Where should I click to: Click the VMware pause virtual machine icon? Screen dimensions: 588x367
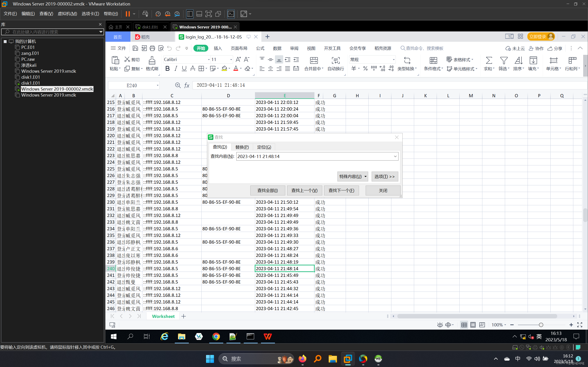click(127, 14)
